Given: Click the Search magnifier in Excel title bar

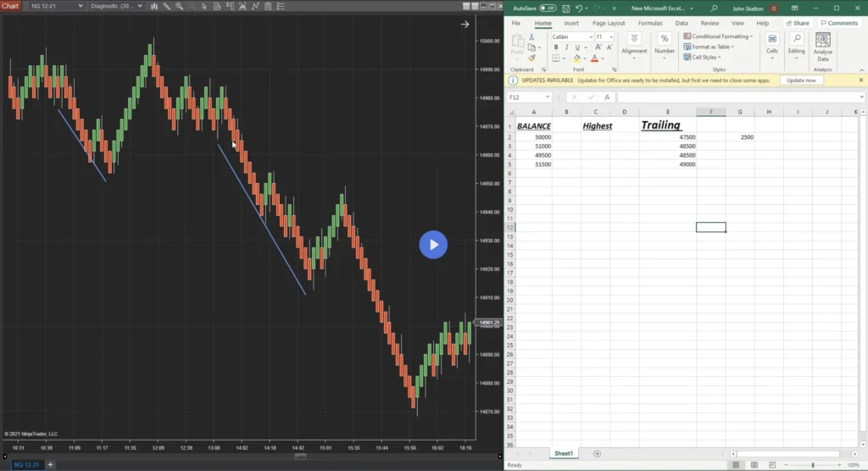Looking at the screenshot, I should tap(714, 8).
